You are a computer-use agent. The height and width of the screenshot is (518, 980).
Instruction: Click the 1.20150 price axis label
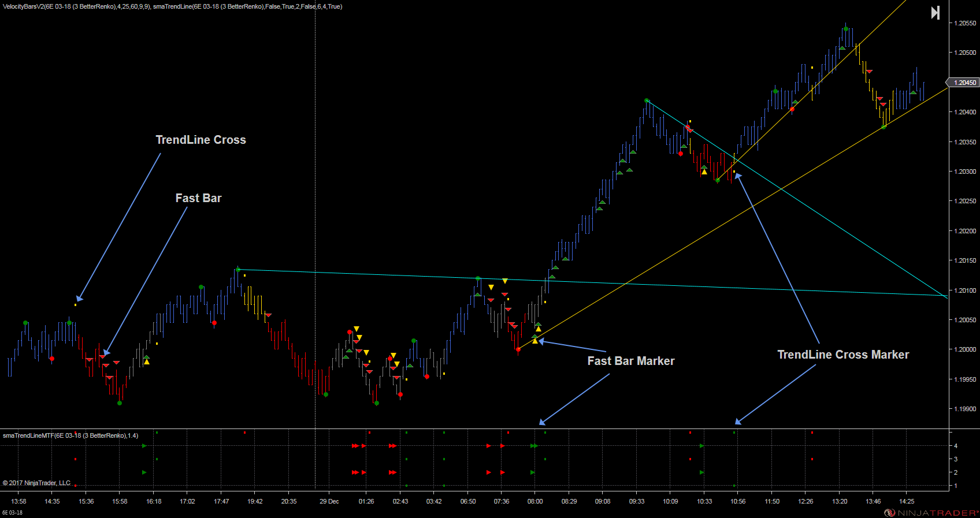click(965, 260)
